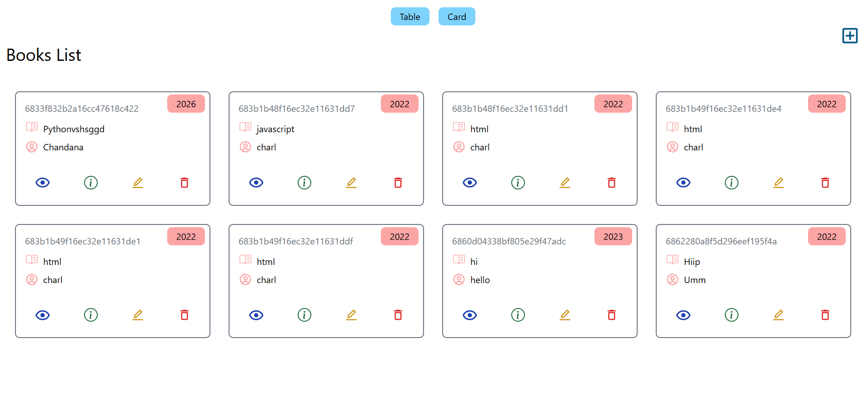Switch to the Card view
Screen dimensions: 868x408
[x=457, y=17]
